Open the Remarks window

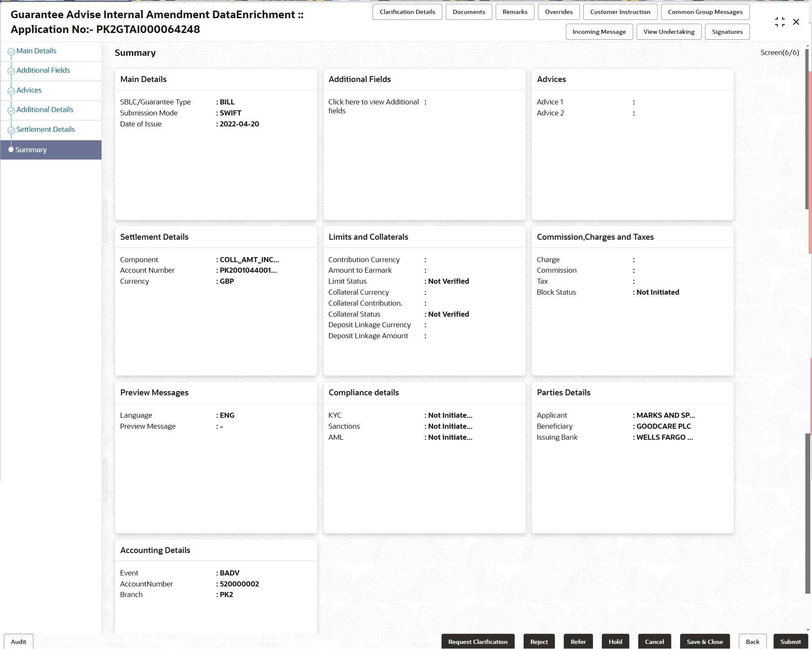tap(515, 11)
